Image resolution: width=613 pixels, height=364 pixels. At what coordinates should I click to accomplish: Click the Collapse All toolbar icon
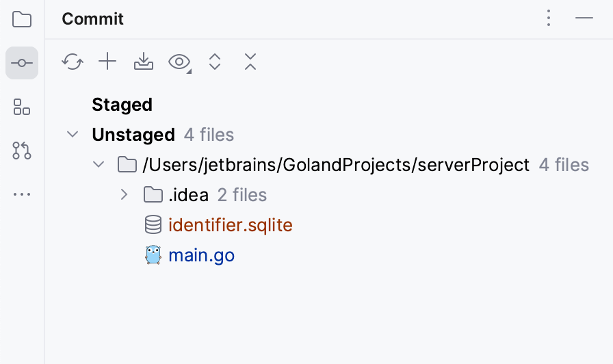tap(250, 62)
